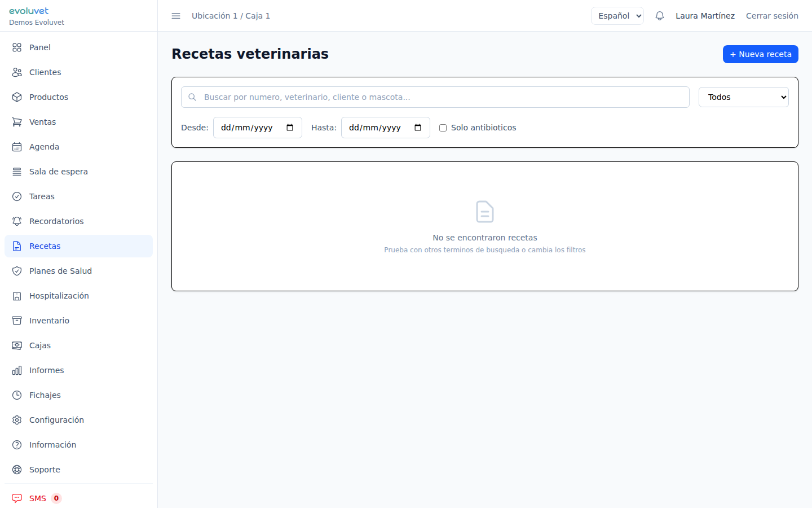Image resolution: width=812 pixels, height=508 pixels.
Task: Open the Panel dashboard icon in sidebar
Action: (x=16, y=47)
